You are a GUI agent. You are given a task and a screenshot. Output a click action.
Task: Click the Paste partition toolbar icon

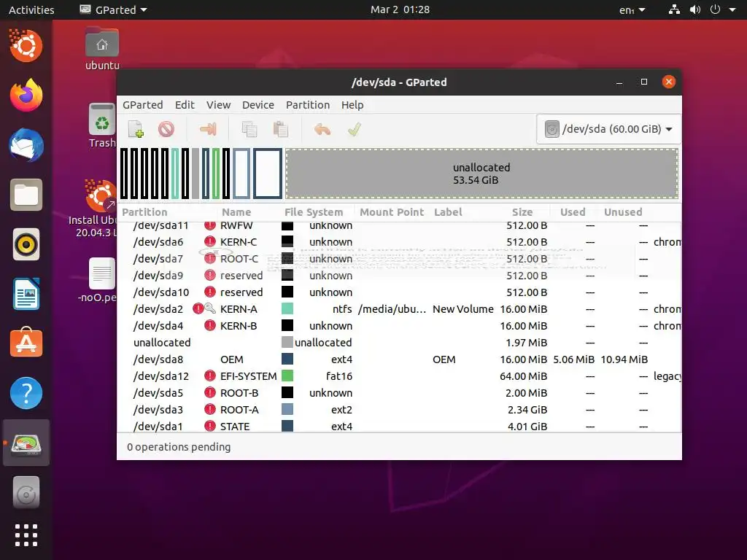coord(281,129)
